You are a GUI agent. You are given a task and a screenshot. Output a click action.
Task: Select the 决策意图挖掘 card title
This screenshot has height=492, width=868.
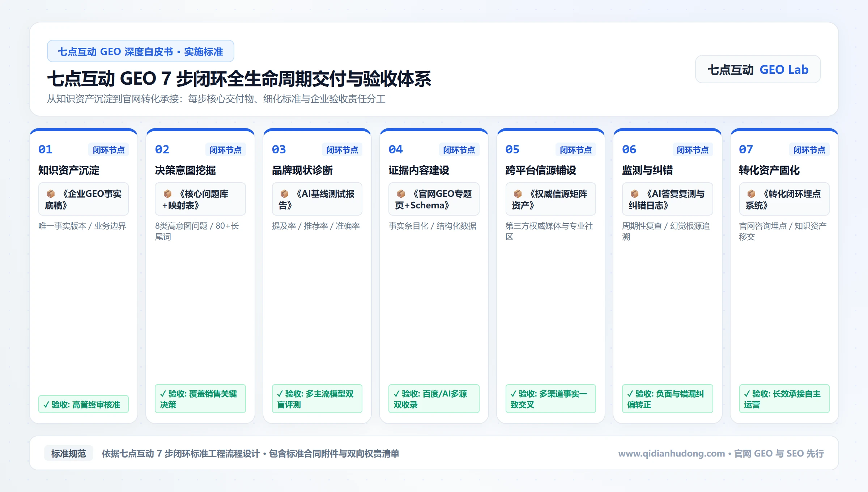click(x=186, y=170)
